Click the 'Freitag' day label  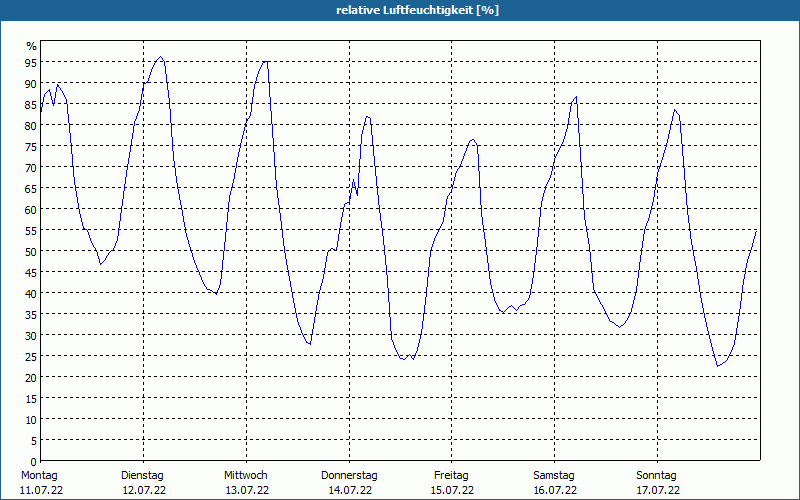[452, 476]
